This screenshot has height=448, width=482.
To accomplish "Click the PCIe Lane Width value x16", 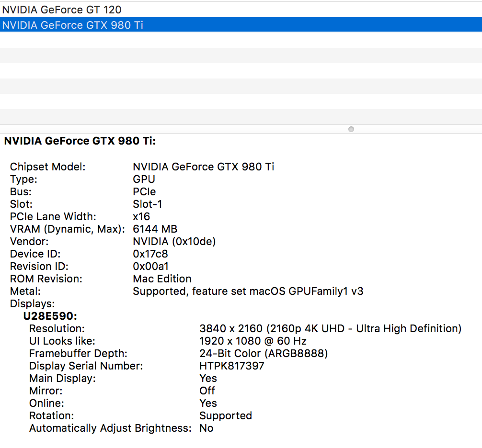I will [141, 216].
